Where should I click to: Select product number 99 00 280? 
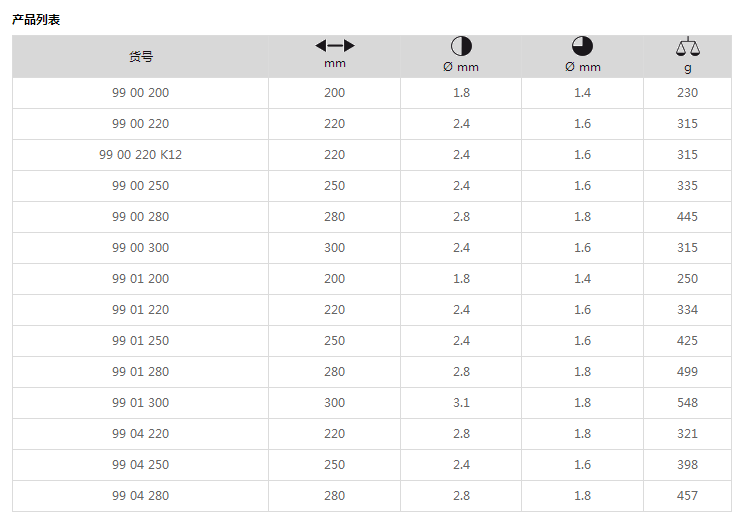[140, 217]
